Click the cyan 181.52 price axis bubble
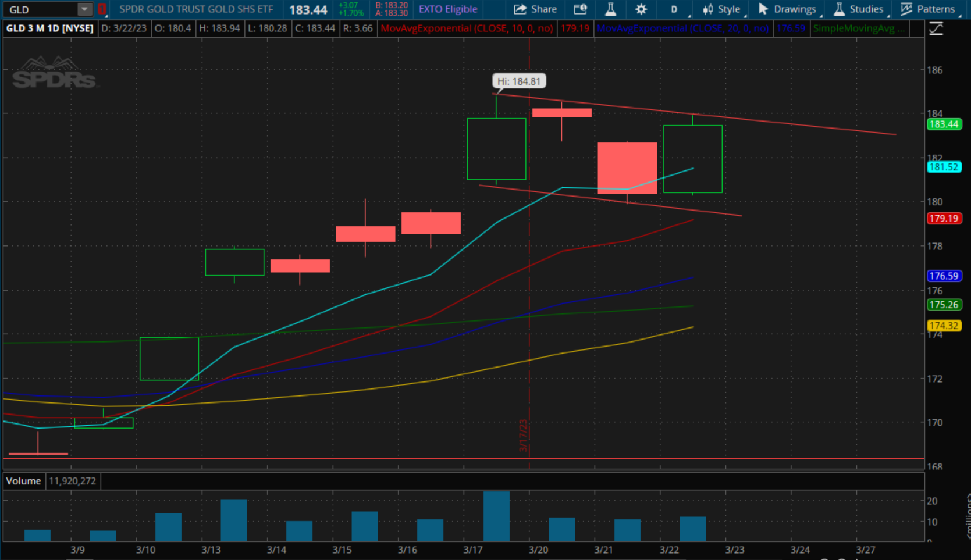The width and height of the screenshot is (971, 560). click(x=943, y=167)
